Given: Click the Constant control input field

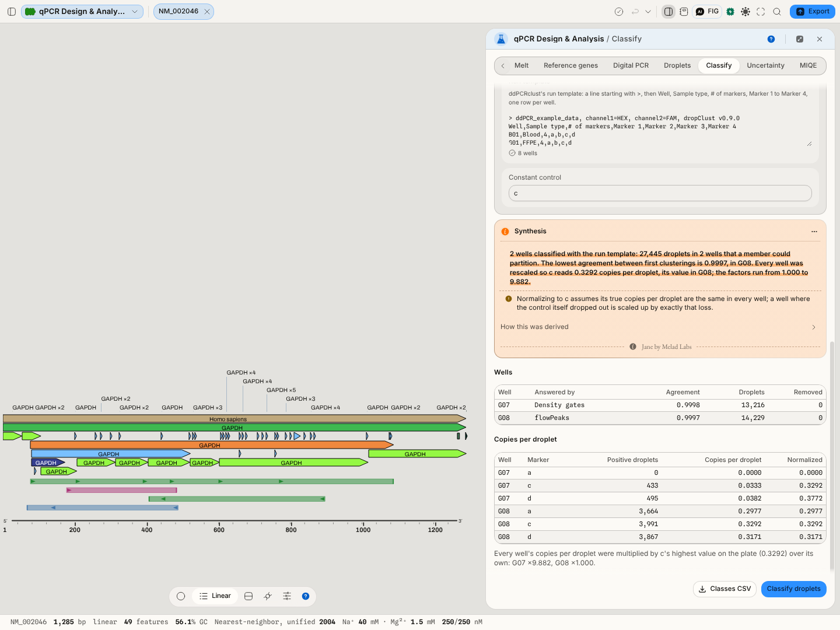Looking at the screenshot, I should (660, 194).
